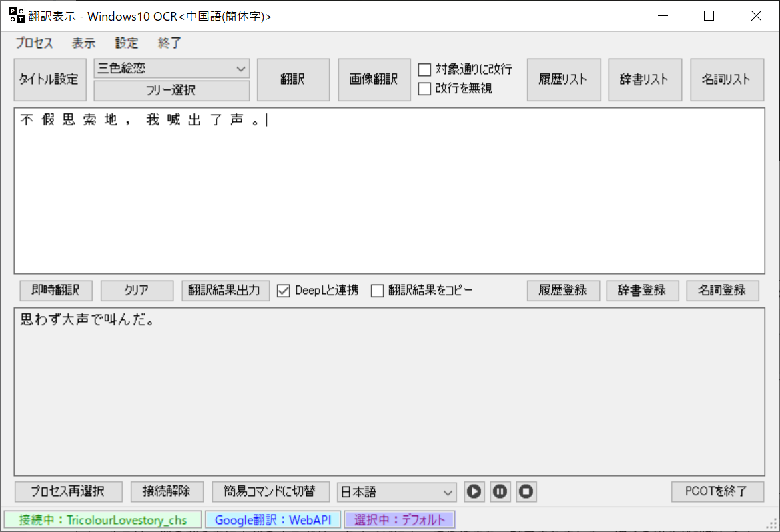Click the Chinese source text input area
The width and height of the screenshot is (780, 532).
[x=390, y=191]
